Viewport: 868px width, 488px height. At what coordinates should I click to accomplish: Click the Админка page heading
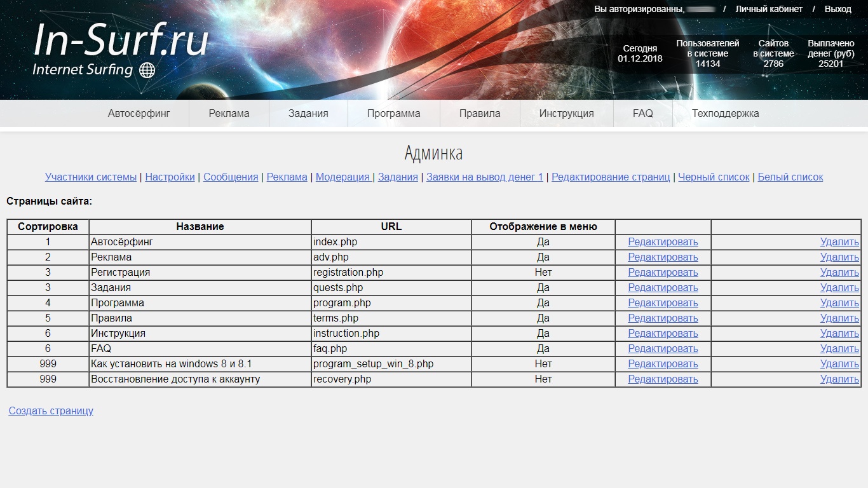(433, 153)
